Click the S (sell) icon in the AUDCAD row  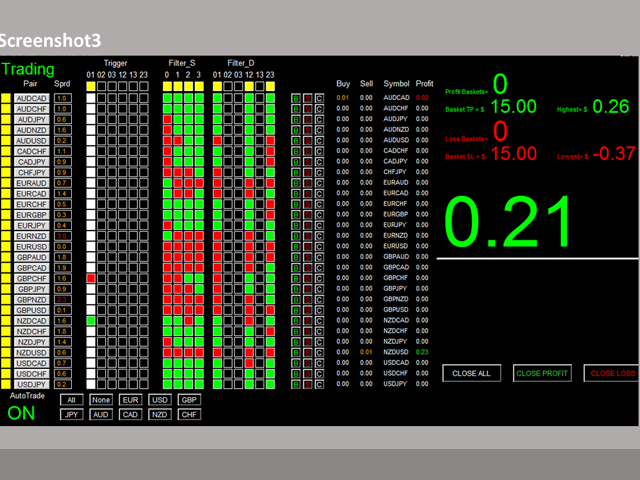[307, 99]
